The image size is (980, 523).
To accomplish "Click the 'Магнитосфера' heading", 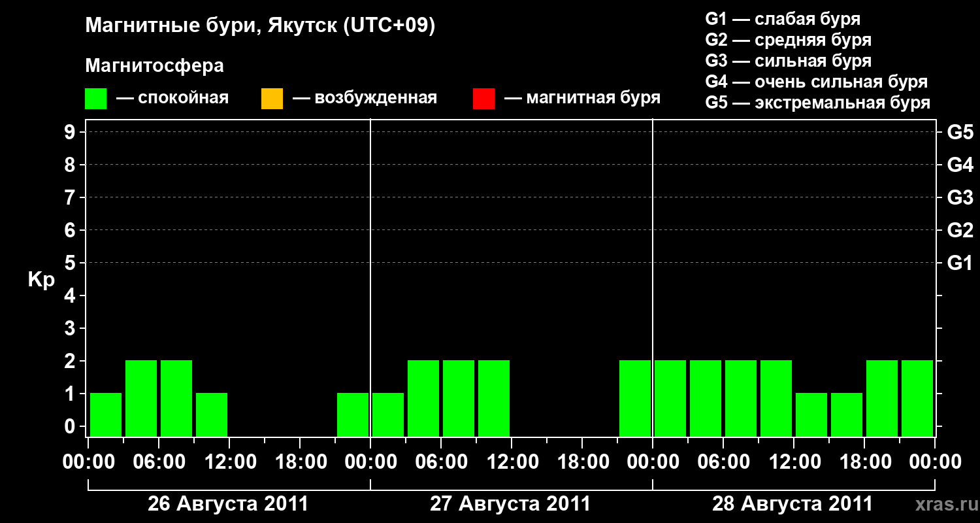I will (x=154, y=66).
